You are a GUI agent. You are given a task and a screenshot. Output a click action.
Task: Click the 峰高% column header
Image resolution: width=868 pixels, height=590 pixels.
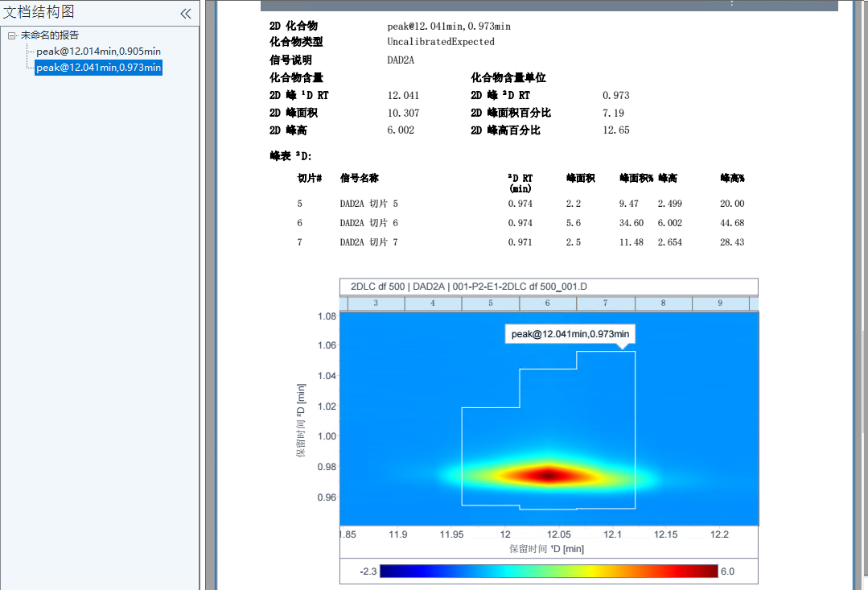[732, 179]
